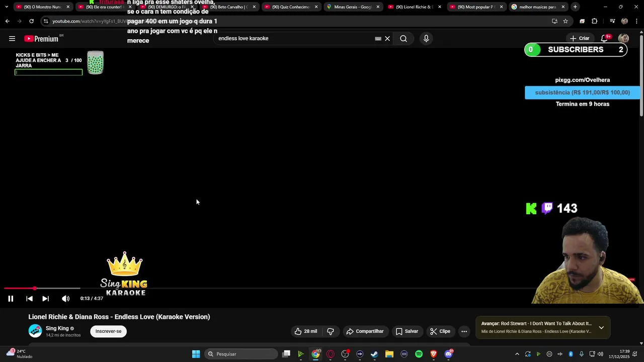Switch to 'melhor musicas para' tab
The height and width of the screenshot is (362, 644).
[x=537, y=7]
